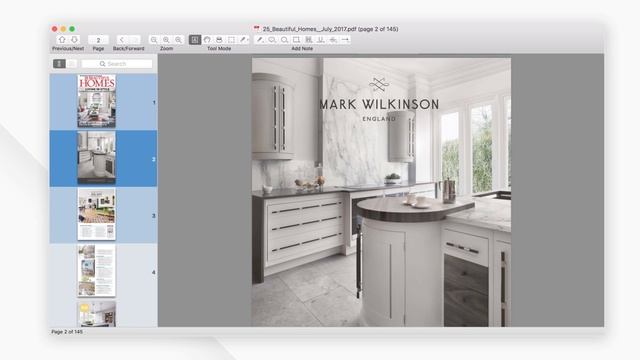
Task: Click the Mark Wilkinson page in viewer
Action: coord(381,192)
